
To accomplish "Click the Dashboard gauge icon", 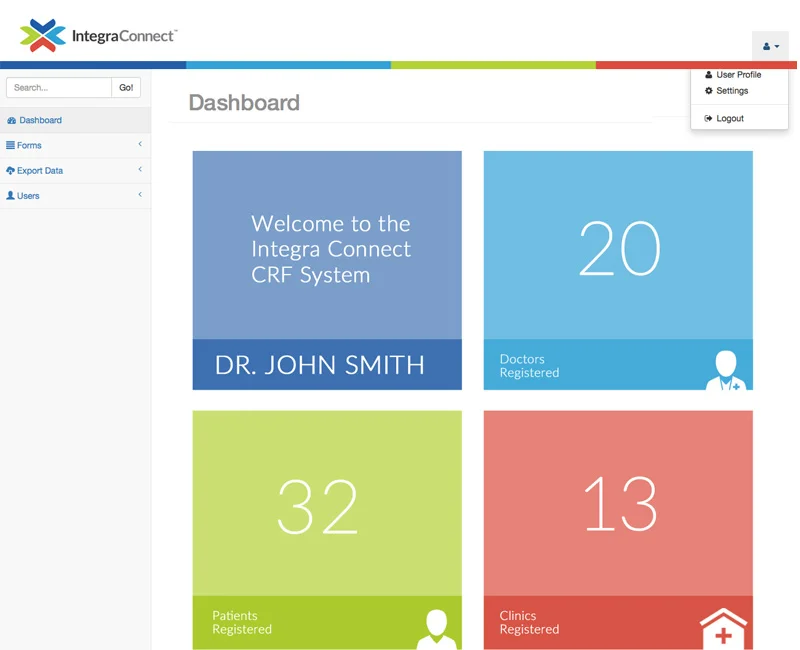I will point(11,120).
